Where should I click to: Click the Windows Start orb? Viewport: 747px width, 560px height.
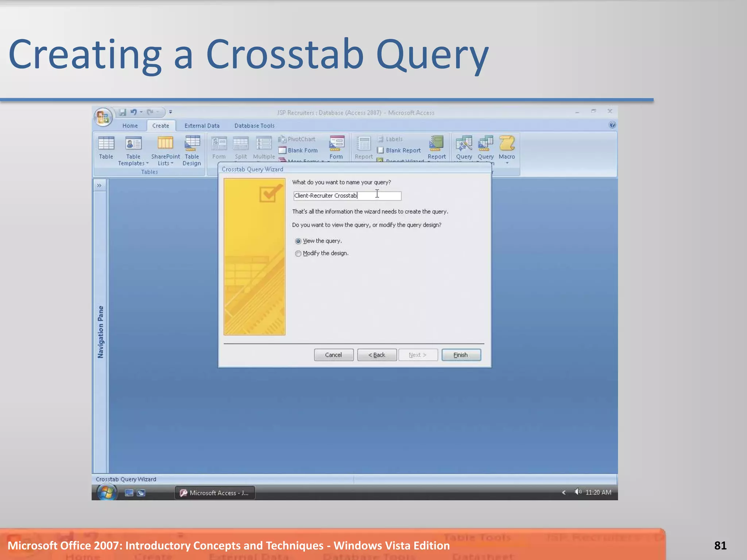click(x=107, y=493)
